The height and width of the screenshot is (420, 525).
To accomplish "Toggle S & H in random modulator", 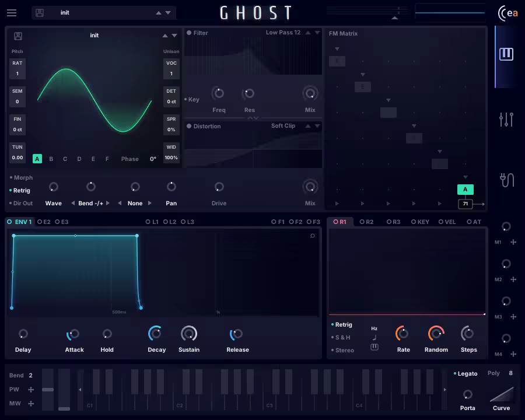I will tap(342, 337).
